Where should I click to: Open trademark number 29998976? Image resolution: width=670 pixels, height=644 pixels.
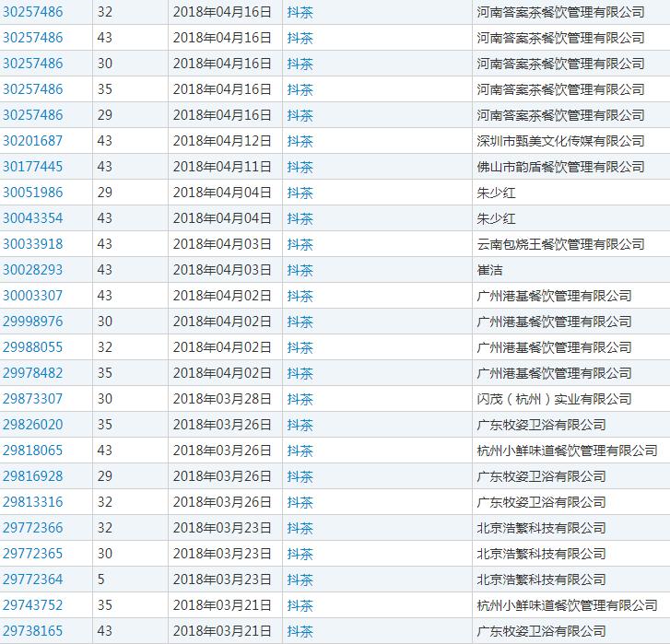(x=33, y=322)
